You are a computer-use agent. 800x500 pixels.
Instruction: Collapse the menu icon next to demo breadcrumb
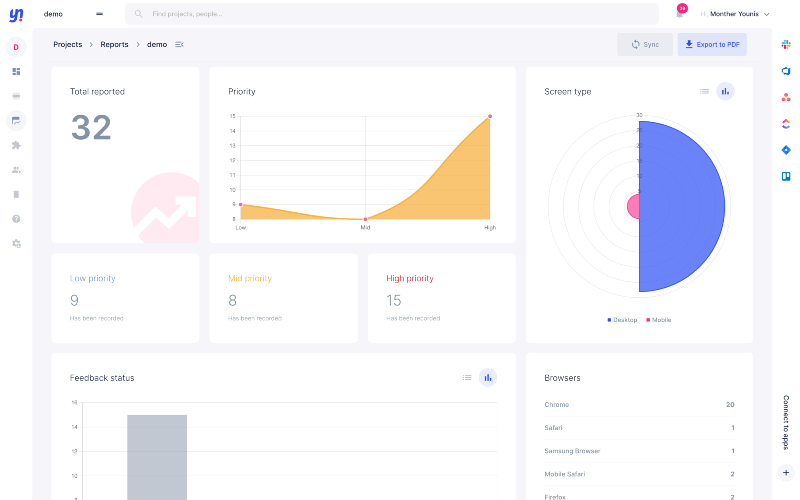(179, 44)
